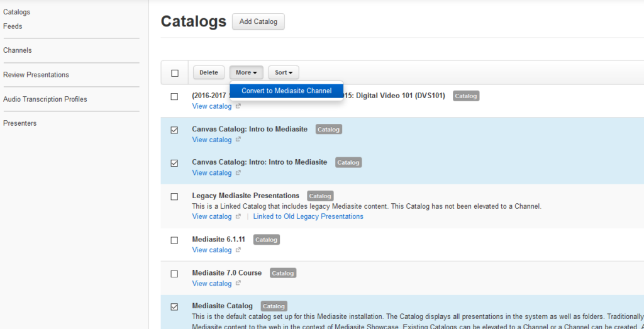Expand the Sort dropdown
This screenshot has width=644, height=329.
(284, 72)
